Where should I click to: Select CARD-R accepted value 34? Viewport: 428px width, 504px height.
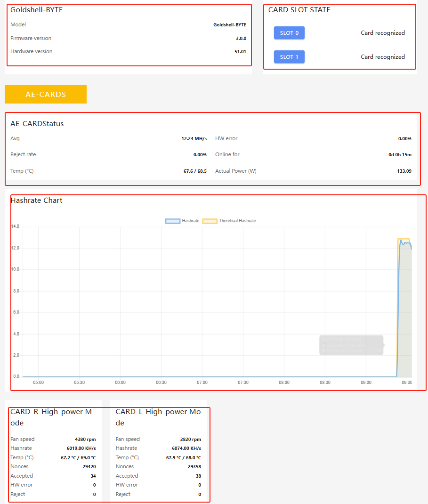(x=93, y=476)
